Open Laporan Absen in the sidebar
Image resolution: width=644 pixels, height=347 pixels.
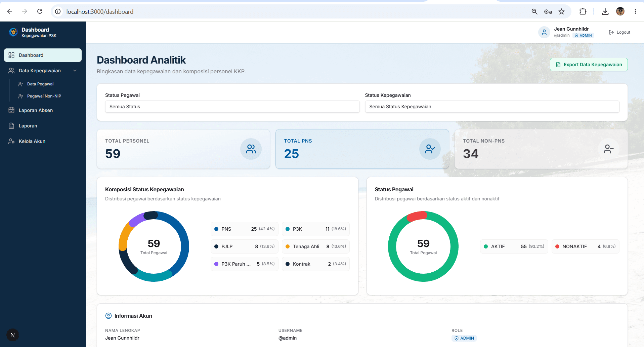click(x=43, y=110)
